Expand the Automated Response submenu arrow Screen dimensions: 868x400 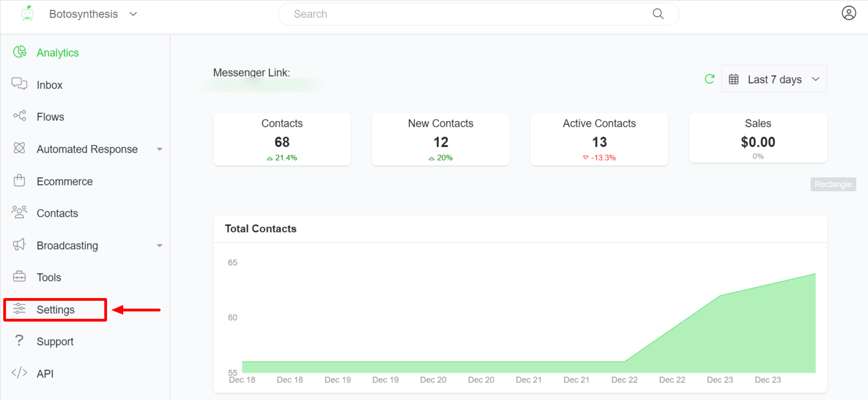[159, 149]
